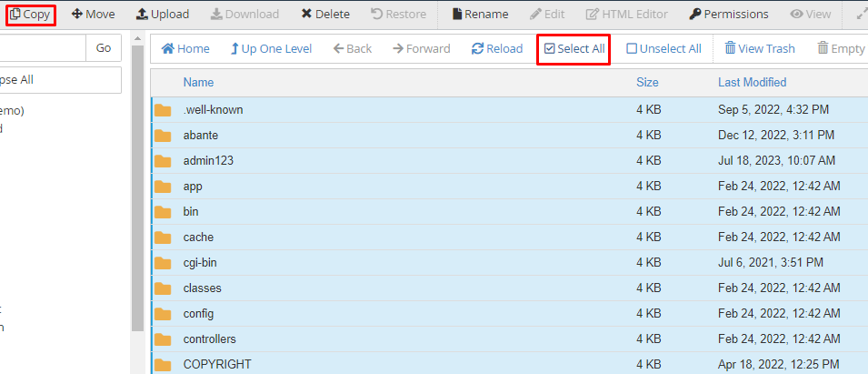Viewport: 868px width, 374px height.
Task: Select the cgi-bin folder
Action: pyautogui.click(x=199, y=263)
